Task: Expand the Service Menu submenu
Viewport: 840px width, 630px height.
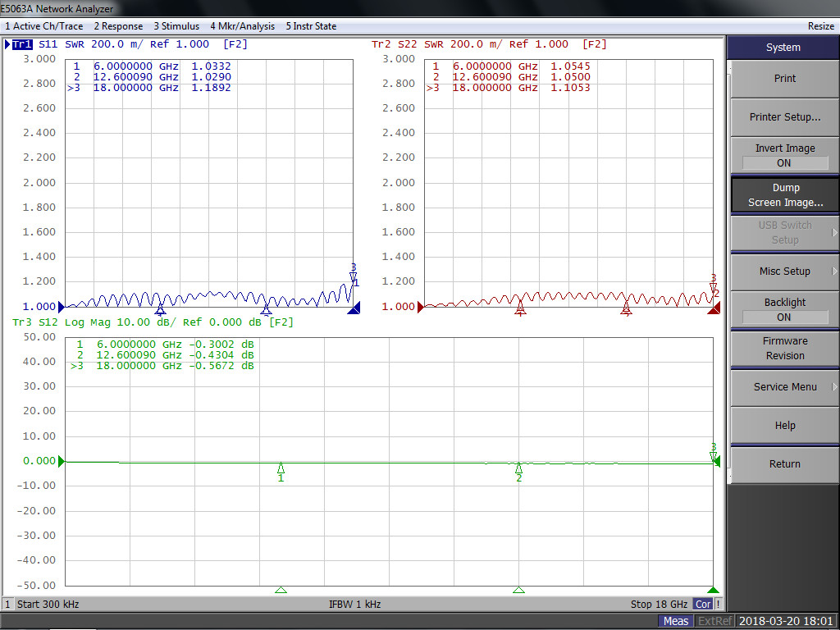Action: point(785,387)
